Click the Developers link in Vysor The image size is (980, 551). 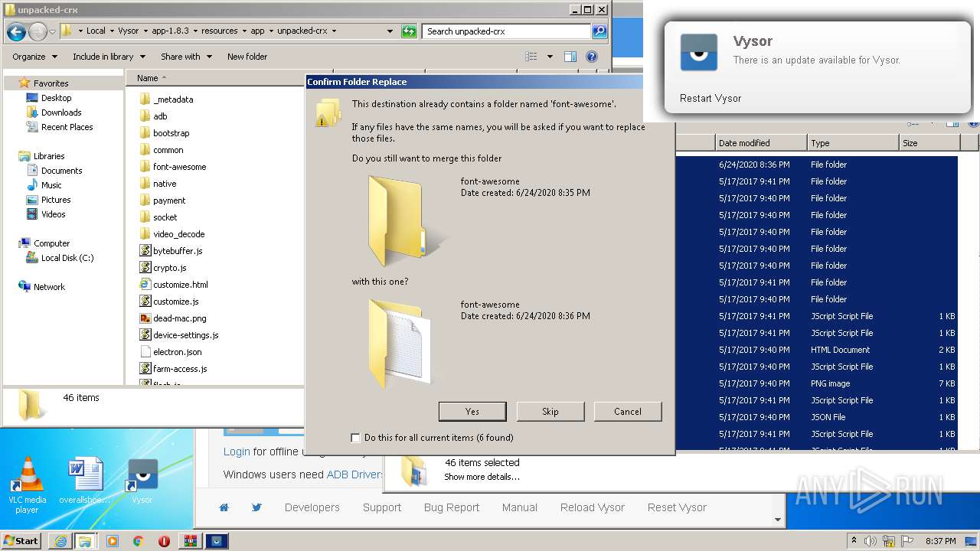[312, 507]
